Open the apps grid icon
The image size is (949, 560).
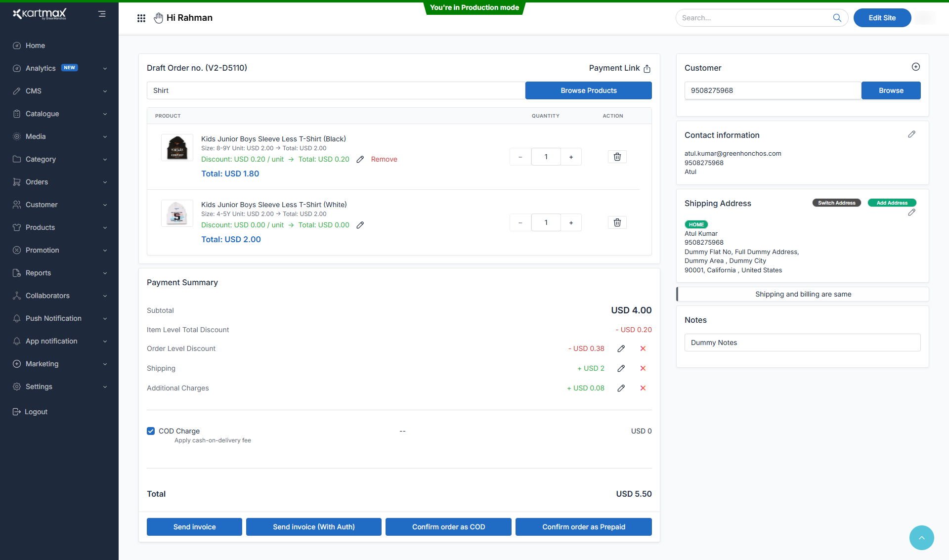click(x=141, y=18)
